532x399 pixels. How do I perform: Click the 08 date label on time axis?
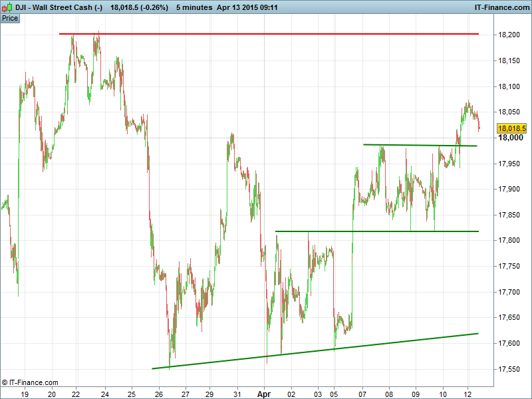[389, 394]
